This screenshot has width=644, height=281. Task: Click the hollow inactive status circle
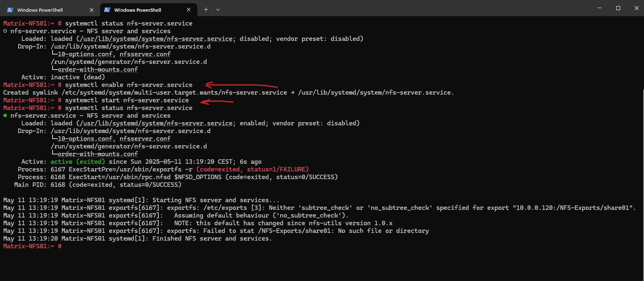5,31
